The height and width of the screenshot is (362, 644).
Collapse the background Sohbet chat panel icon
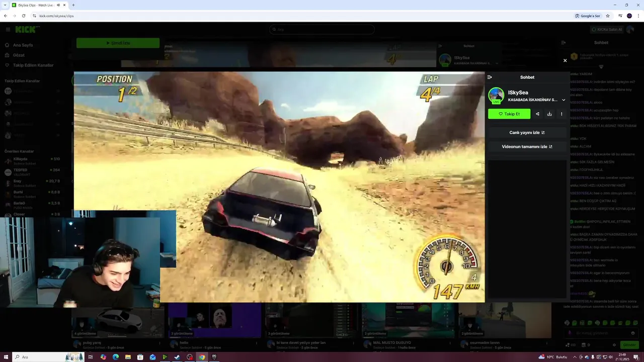coord(563,43)
